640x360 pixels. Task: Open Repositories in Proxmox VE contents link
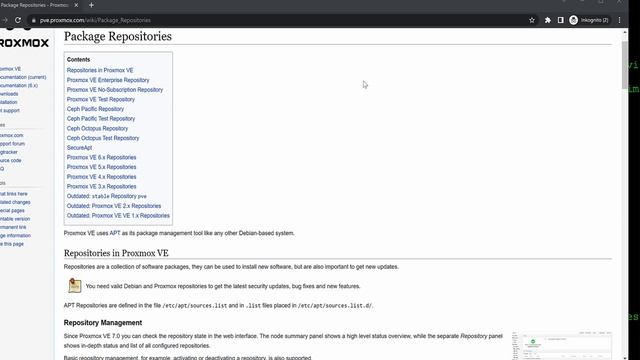point(100,70)
